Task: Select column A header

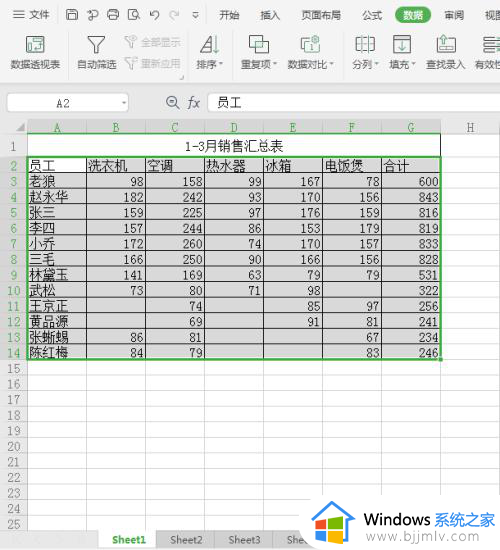Action: pos(57,127)
